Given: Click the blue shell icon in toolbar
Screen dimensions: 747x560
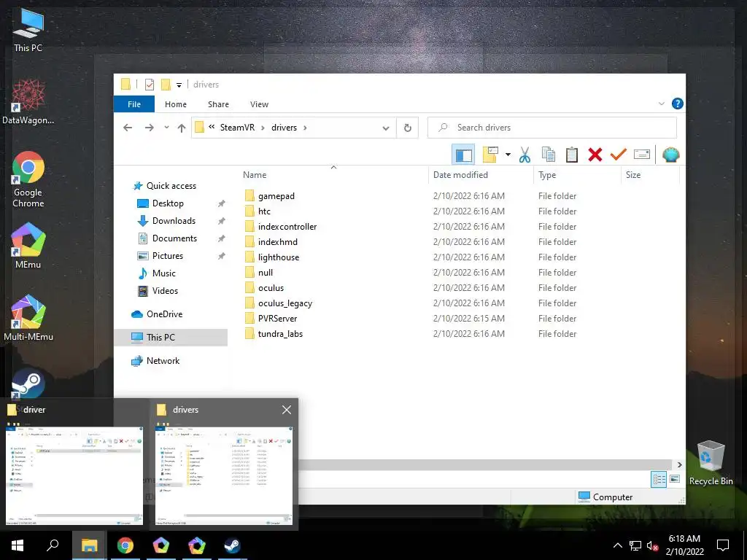Looking at the screenshot, I should 671,155.
